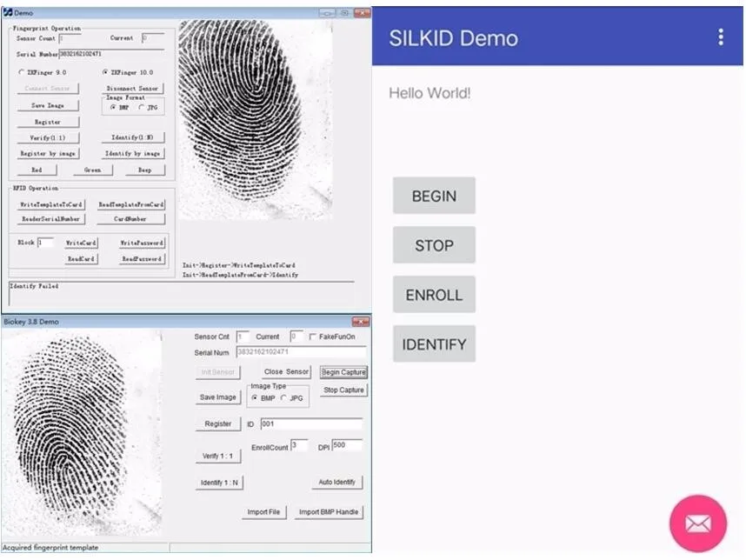Tap the ENROLL button
Screen dimensions: 746x560
(434, 295)
